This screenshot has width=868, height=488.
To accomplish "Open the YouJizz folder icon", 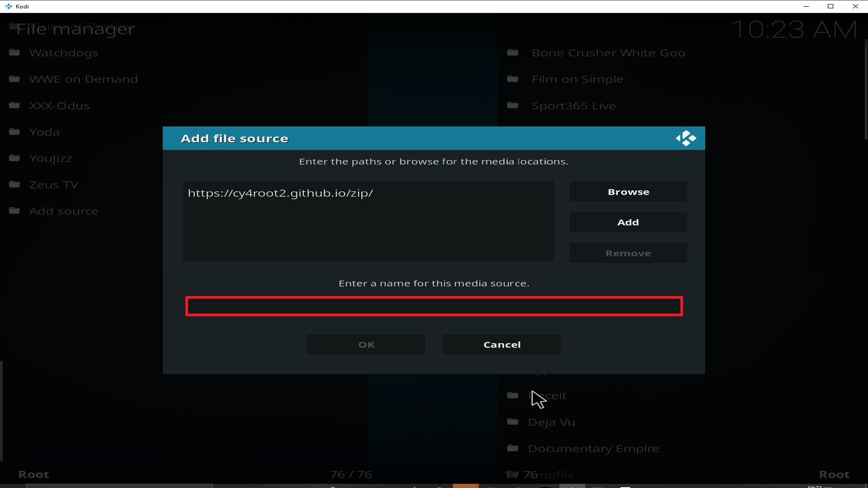I will [14, 158].
